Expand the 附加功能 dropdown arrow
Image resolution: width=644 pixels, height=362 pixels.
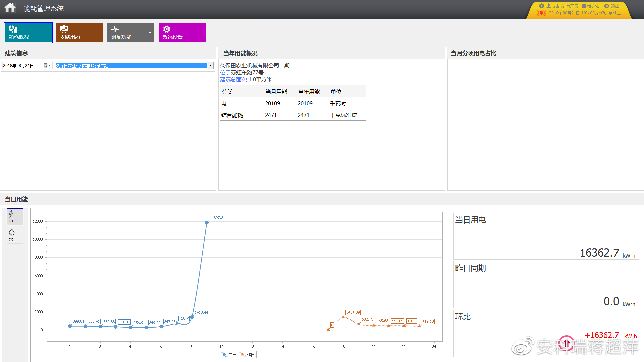pyautogui.click(x=150, y=33)
